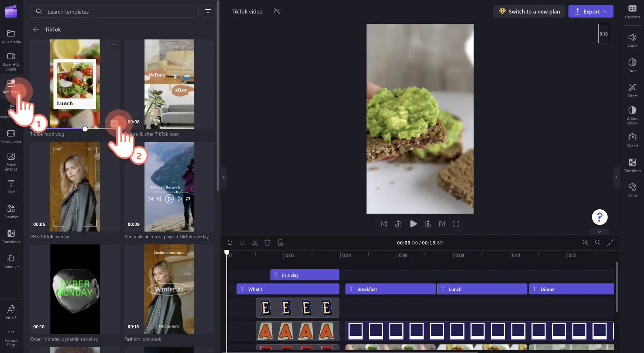The image size is (644, 353).
Task: Open the Speed panel
Action: click(632, 140)
